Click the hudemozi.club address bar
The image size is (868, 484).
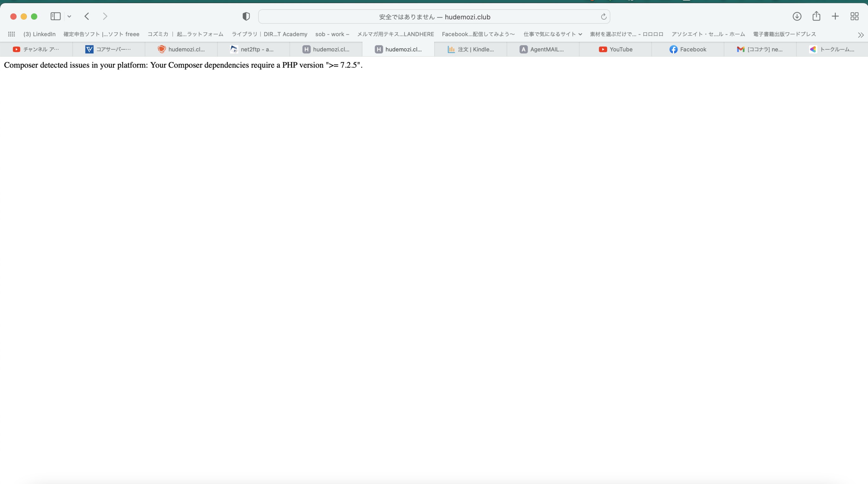434,16
